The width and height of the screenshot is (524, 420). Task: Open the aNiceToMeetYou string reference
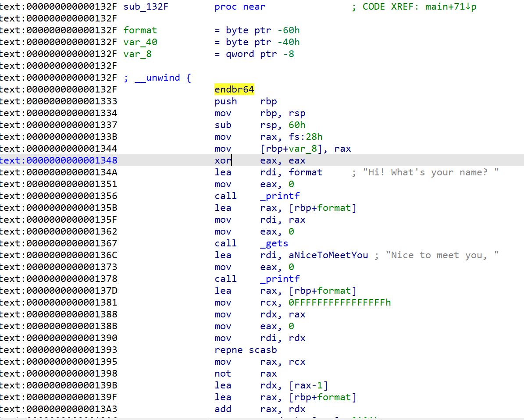tap(328, 255)
